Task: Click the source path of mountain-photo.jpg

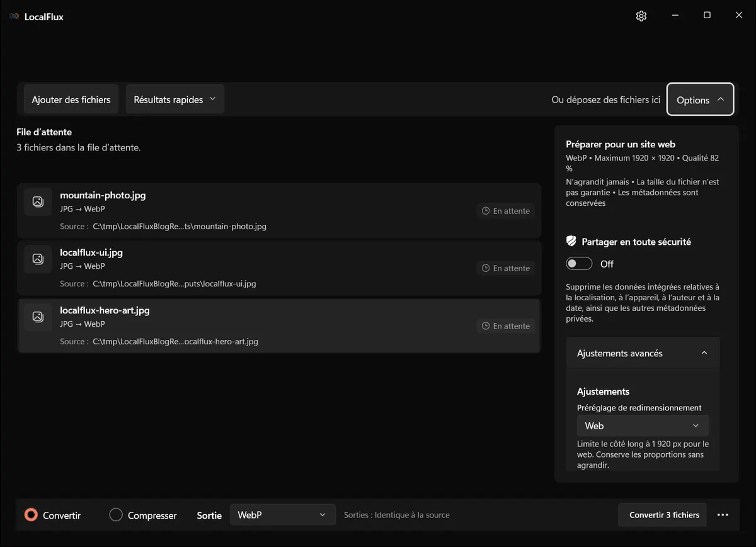Action: [180, 227]
